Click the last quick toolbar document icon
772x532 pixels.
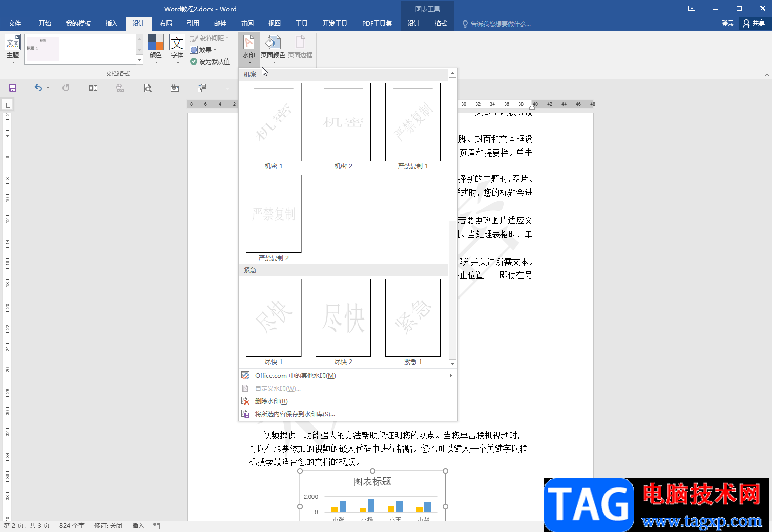[202, 88]
